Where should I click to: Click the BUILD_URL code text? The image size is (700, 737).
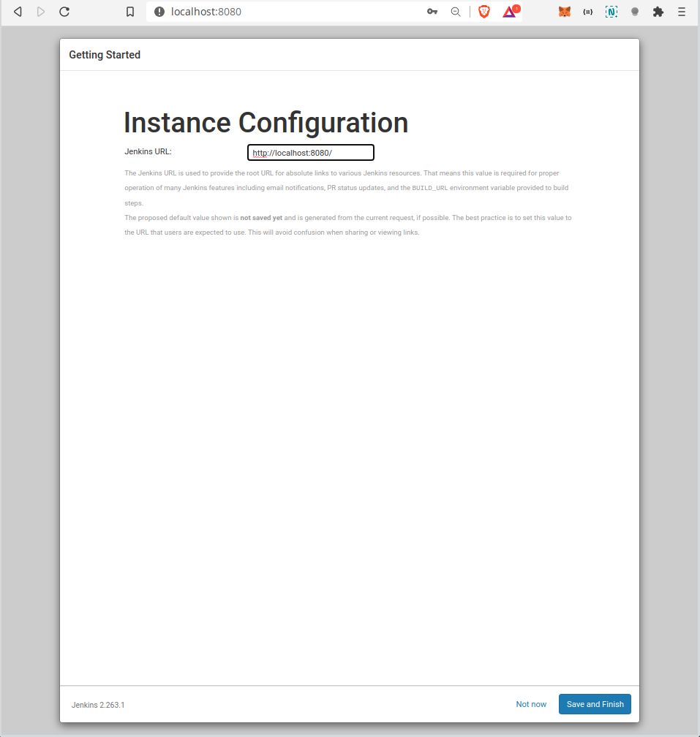[x=429, y=188]
